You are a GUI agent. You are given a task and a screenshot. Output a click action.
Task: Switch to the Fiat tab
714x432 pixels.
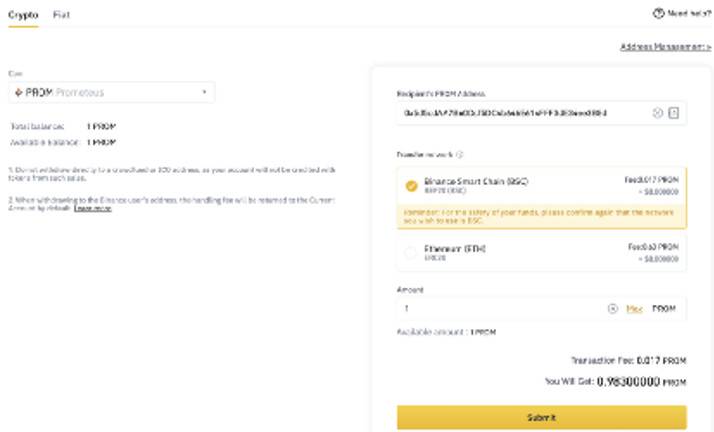61,15
